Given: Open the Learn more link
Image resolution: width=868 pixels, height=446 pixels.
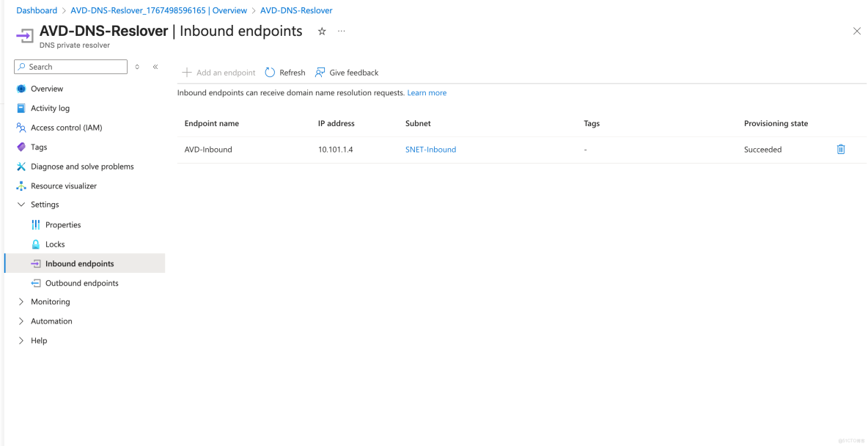Looking at the screenshot, I should [427, 92].
